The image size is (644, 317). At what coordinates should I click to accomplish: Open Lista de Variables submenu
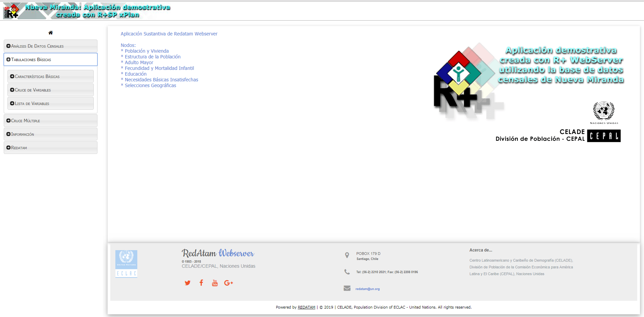coord(51,103)
